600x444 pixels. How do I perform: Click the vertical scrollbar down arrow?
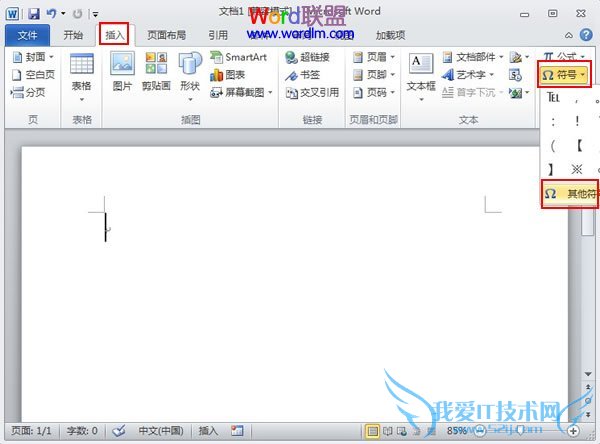[588, 374]
